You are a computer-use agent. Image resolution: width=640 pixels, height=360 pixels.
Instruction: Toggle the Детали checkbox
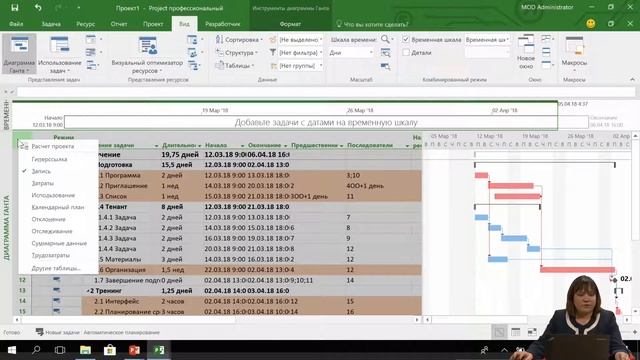click(x=406, y=53)
